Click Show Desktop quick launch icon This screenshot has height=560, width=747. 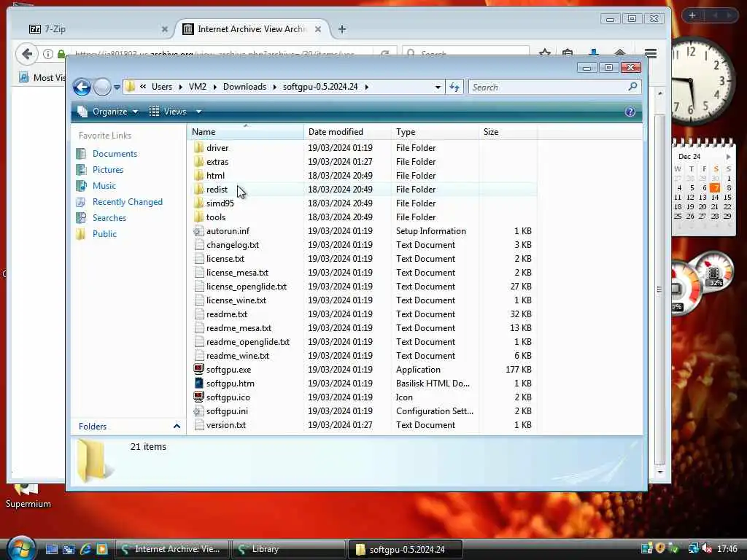[x=52, y=549]
